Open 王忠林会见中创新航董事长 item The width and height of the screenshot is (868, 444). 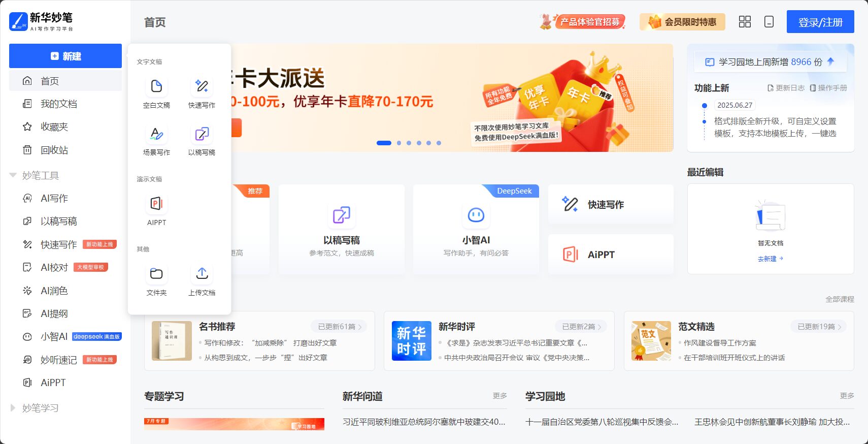pos(772,422)
